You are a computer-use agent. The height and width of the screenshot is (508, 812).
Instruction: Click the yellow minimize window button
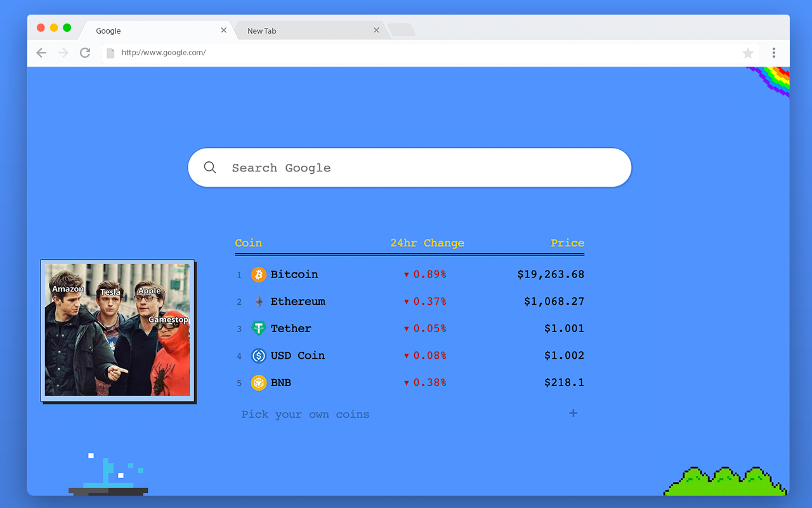(54, 28)
